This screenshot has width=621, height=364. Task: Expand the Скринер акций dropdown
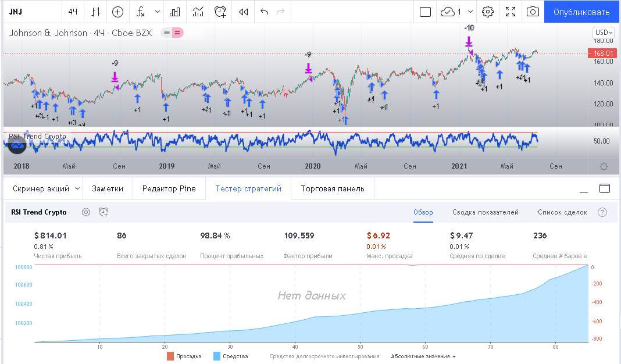(x=45, y=188)
